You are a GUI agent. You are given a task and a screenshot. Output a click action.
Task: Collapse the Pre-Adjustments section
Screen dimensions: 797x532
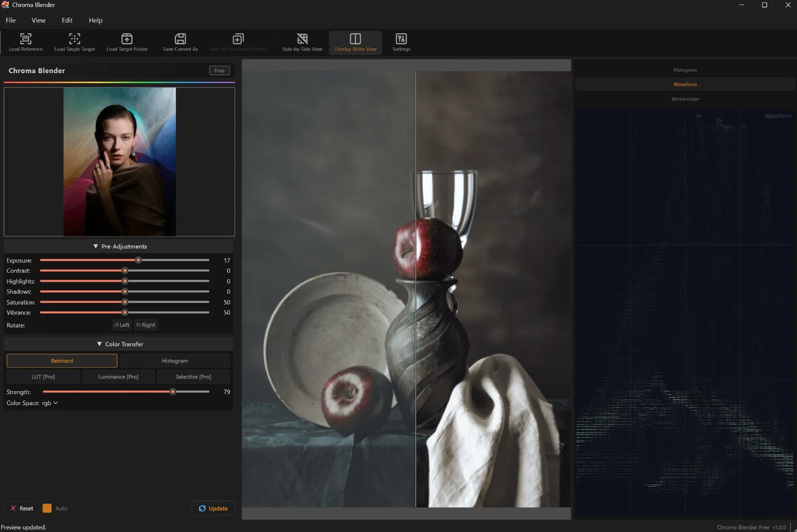pyautogui.click(x=119, y=246)
